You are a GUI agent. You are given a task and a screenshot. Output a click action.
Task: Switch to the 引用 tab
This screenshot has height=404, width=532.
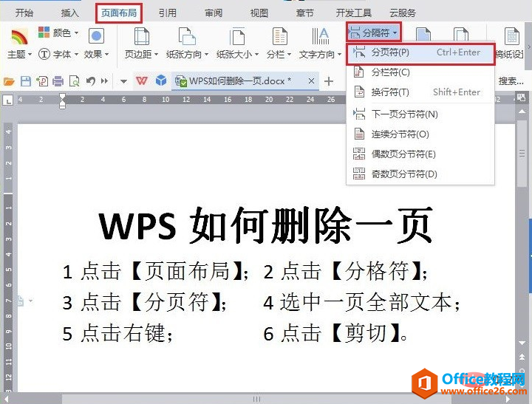click(168, 13)
